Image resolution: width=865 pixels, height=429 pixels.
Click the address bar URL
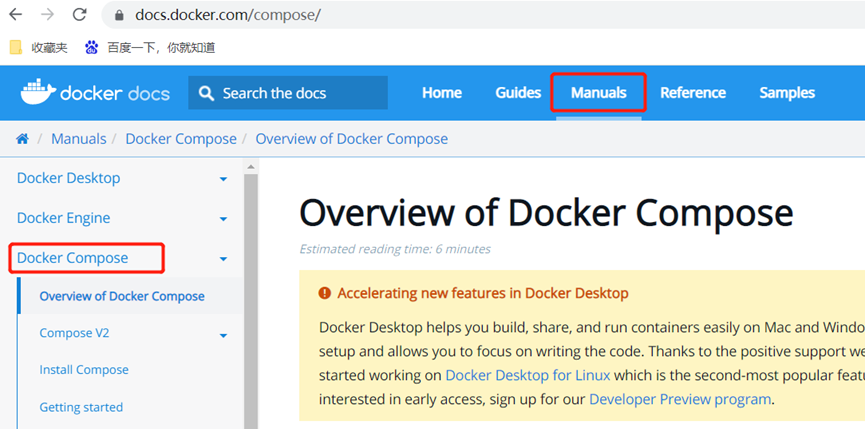(228, 15)
